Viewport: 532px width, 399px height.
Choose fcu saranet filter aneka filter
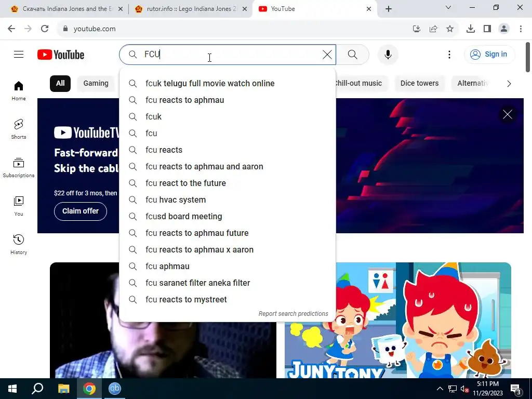coord(228,283)
